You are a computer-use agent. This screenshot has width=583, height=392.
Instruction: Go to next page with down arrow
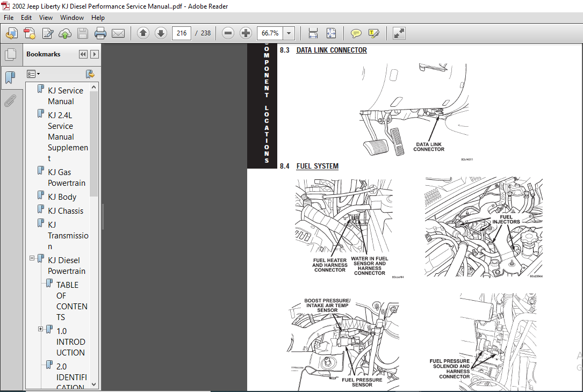(x=161, y=33)
